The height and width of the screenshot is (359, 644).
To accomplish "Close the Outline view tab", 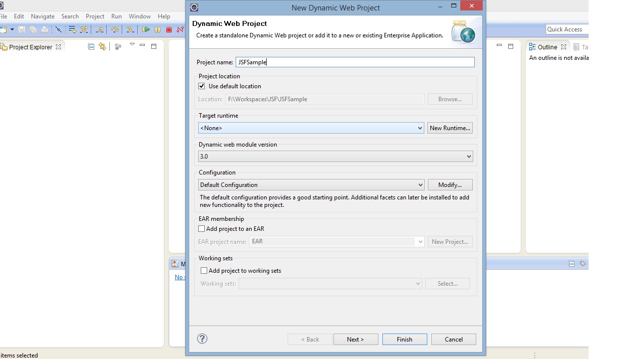I will coord(564,47).
